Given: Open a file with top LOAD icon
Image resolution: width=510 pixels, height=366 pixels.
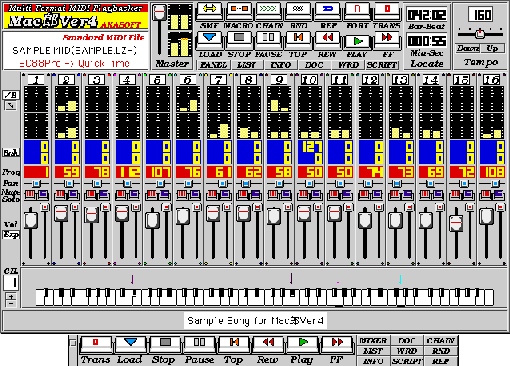Looking at the screenshot, I should coord(209,39).
